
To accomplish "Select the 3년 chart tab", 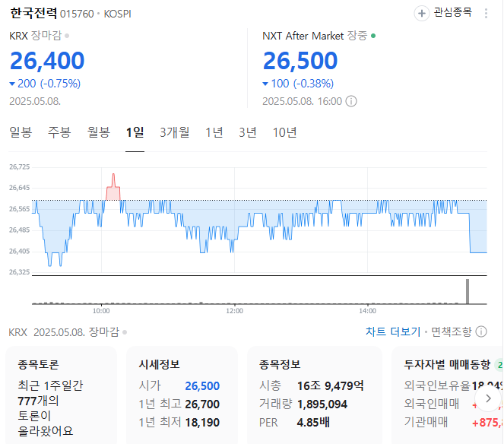I will pyautogui.click(x=248, y=132).
